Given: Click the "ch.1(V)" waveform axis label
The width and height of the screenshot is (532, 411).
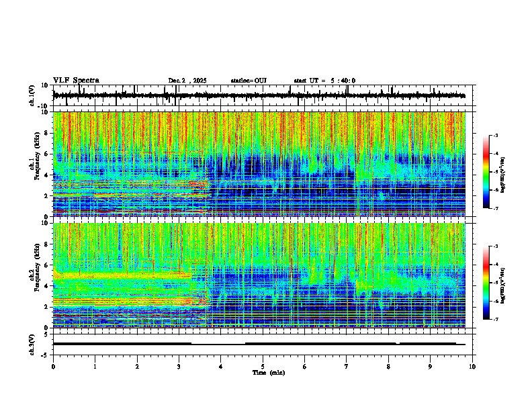Looking at the screenshot, I should [33, 95].
